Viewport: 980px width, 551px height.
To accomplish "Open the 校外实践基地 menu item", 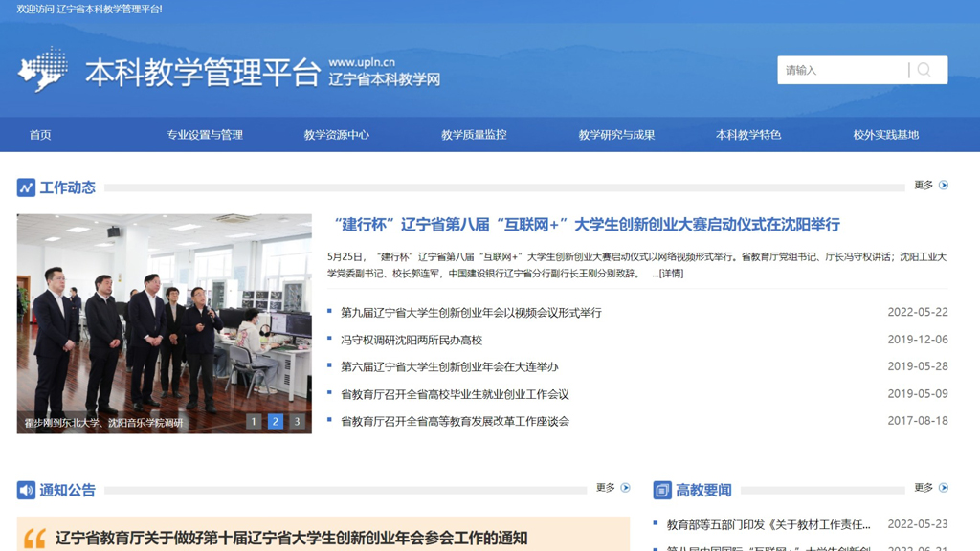I will pyautogui.click(x=885, y=135).
